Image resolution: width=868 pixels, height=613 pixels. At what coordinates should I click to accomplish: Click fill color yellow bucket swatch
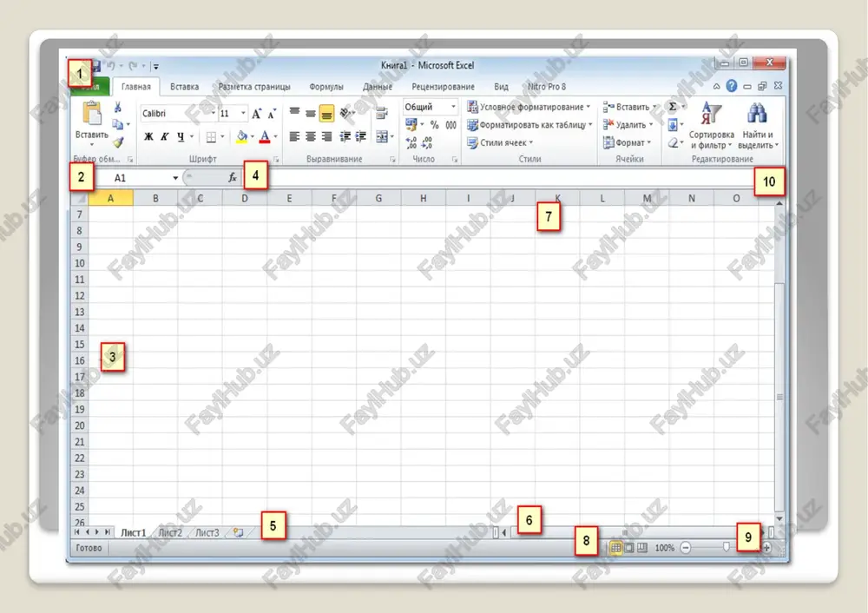pos(241,136)
